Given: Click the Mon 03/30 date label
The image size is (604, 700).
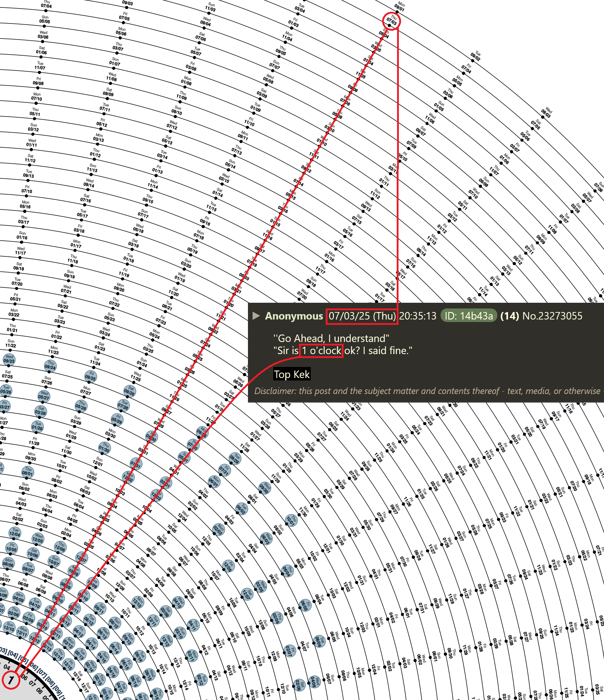Looking at the screenshot, I should [x=111, y=433].
